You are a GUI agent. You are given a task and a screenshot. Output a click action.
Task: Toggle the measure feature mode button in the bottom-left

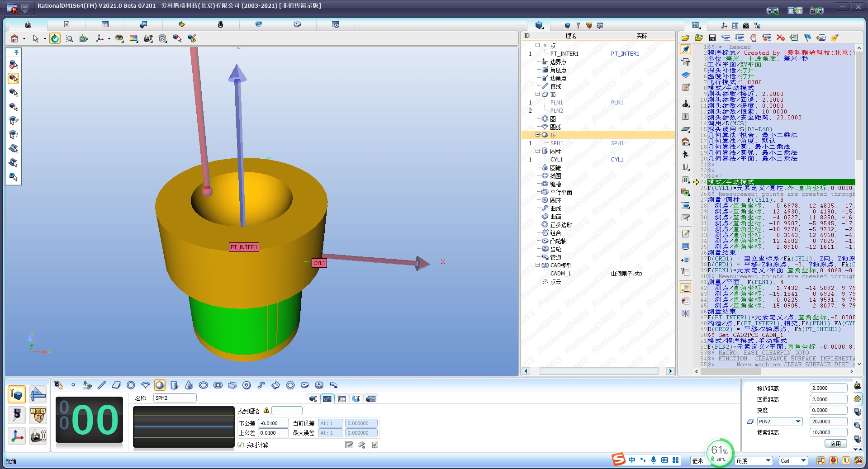tap(17, 394)
